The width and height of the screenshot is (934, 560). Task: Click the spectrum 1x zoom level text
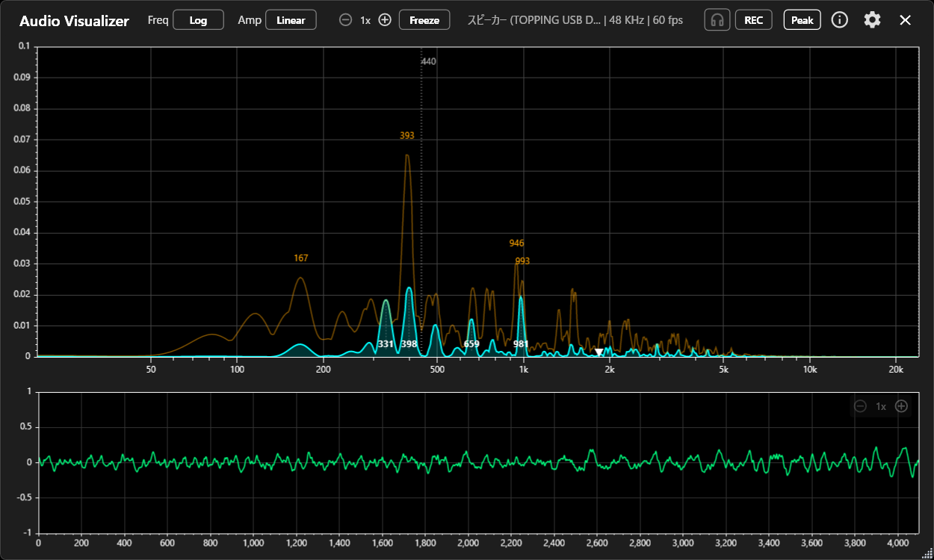[x=365, y=20]
